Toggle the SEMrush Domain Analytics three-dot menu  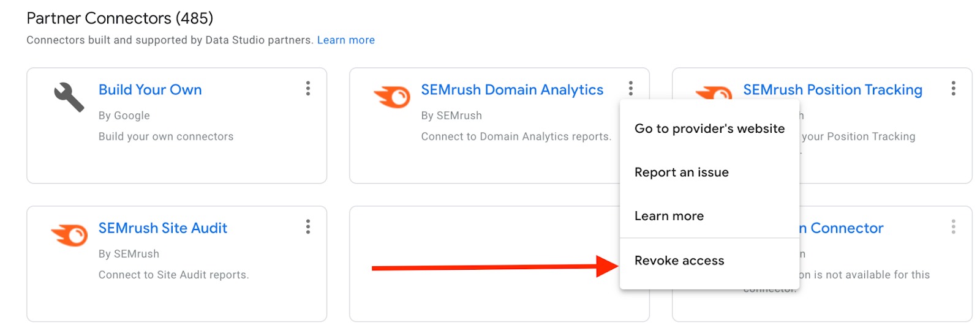[x=630, y=89]
